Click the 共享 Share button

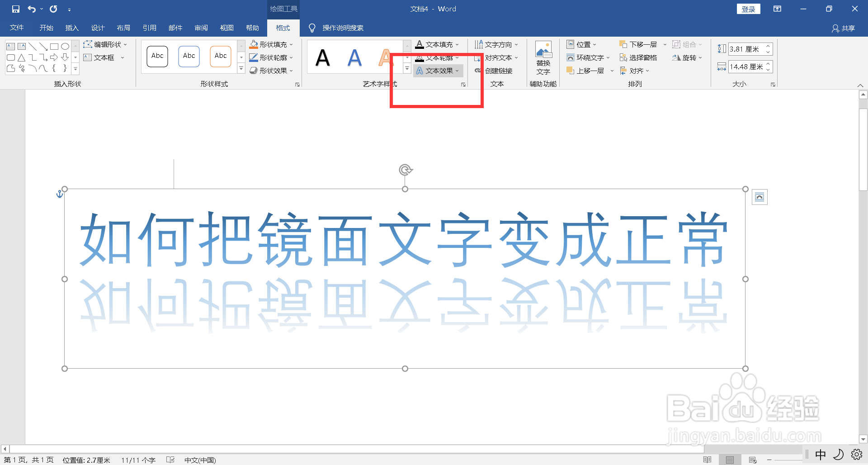click(844, 28)
